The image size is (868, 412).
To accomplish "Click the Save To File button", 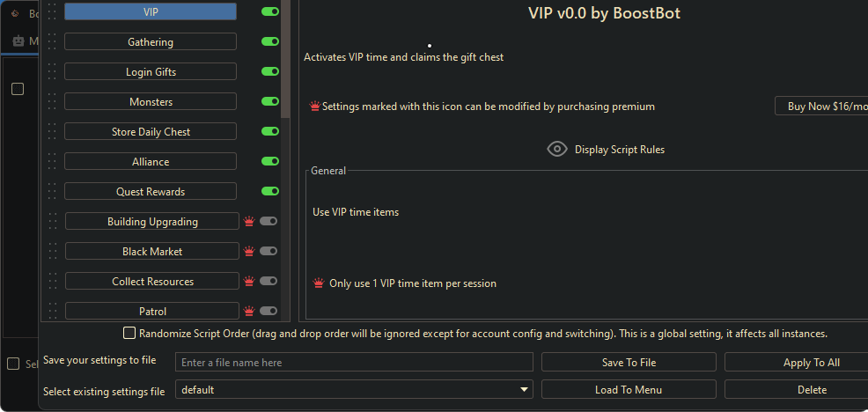I will tap(629, 362).
